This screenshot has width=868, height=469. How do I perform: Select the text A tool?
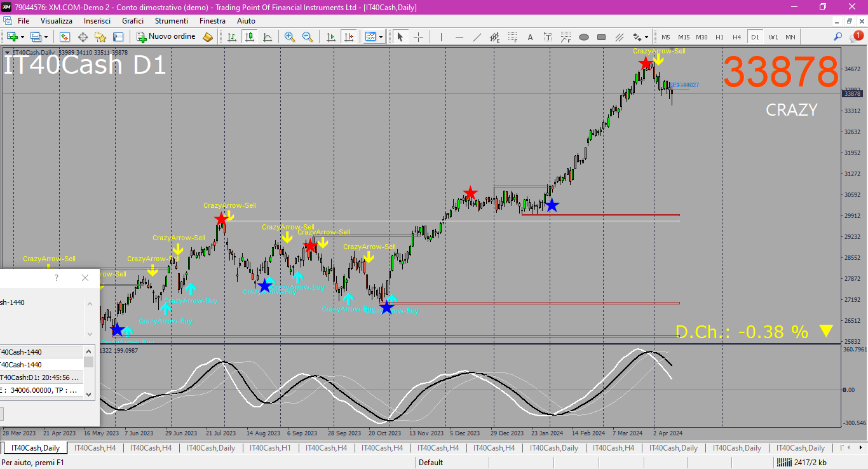pyautogui.click(x=530, y=37)
